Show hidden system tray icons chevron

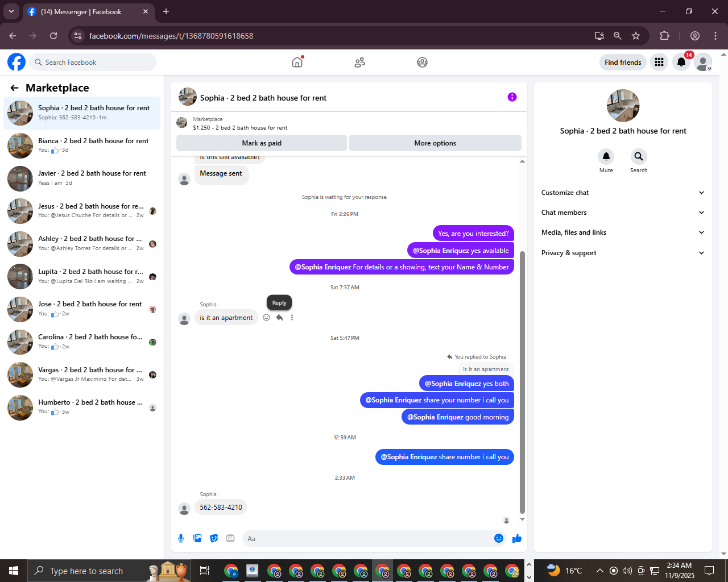599,571
